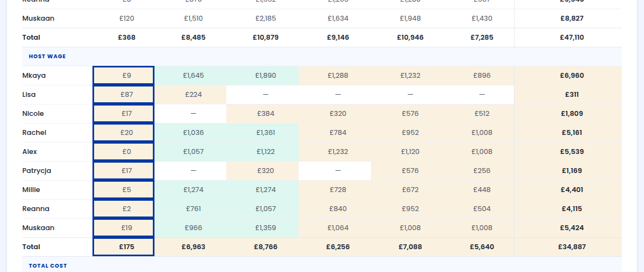Select the Muskaan row label in Host Wage
Image resolution: width=644 pixels, height=272 pixels.
(x=38, y=227)
